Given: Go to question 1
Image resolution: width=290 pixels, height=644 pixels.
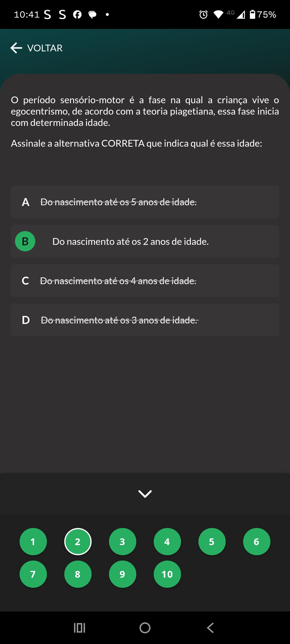Looking at the screenshot, I should point(33,541).
